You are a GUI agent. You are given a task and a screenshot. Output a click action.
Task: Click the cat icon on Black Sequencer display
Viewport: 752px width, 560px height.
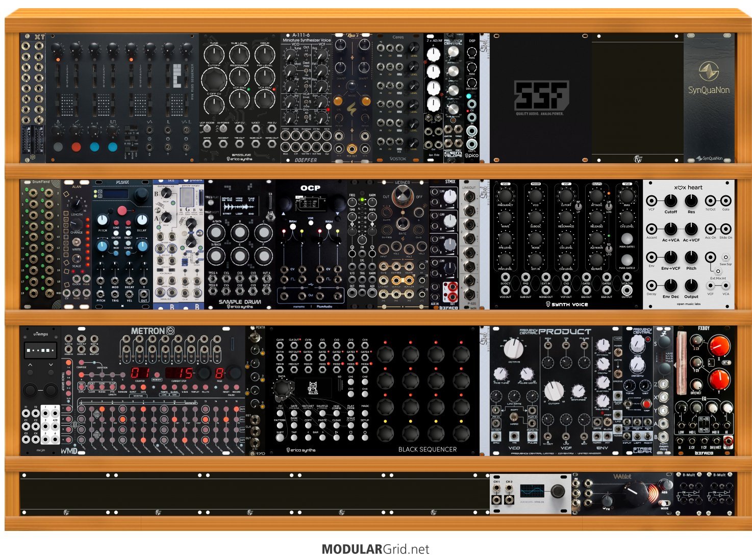(313, 389)
